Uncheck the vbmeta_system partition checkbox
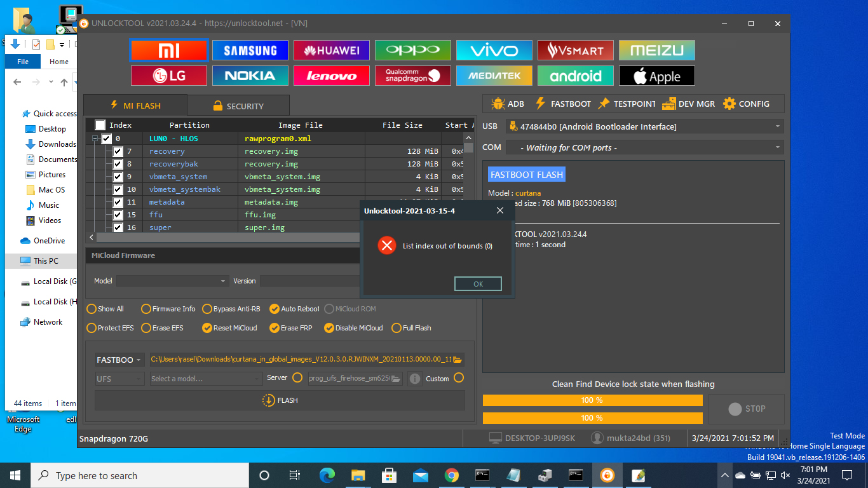Image resolution: width=868 pixels, height=488 pixels. tap(118, 177)
